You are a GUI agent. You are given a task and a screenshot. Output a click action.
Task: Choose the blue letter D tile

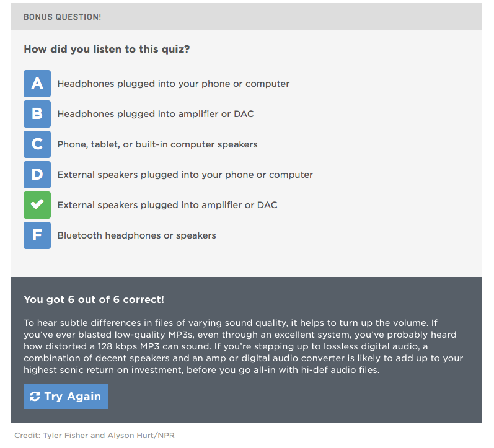(37, 175)
